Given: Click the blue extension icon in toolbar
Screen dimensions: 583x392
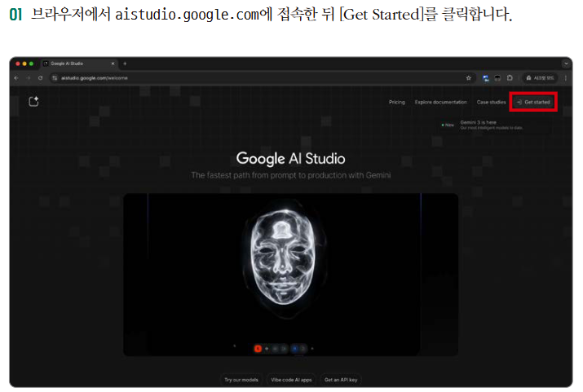Looking at the screenshot, I should coord(486,78).
